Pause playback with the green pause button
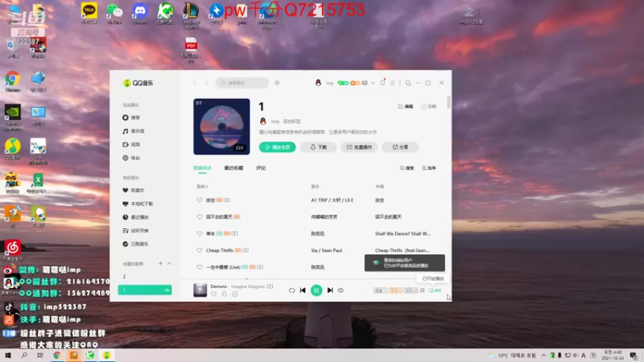The height and width of the screenshot is (362, 644). click(316, 290)
